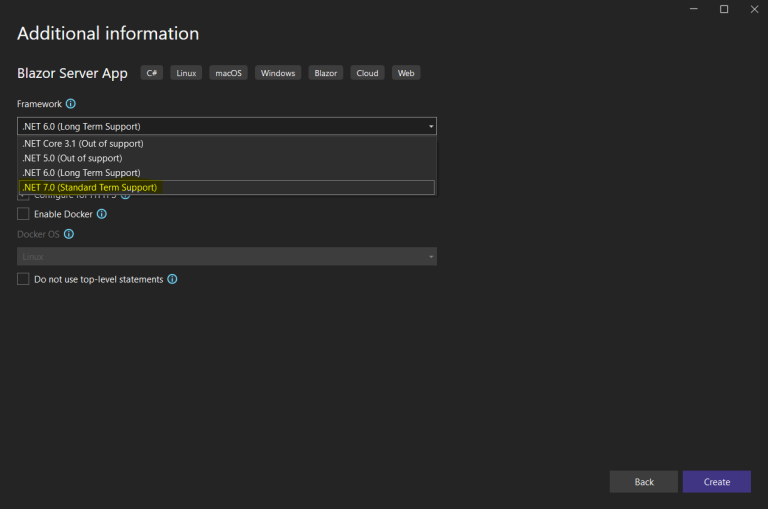The height and width of the screenshot is (509, 768).
Task: Click the Enable Docker info icon
Action: pos(101,214)
